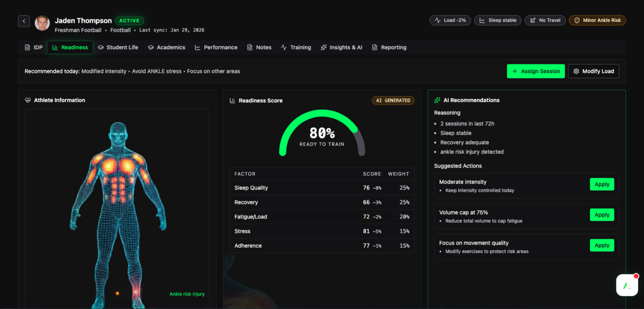The height and width of the screenshot is (309, 644).
Task: Click the Minor Ankle Risk chip
Action: (x=597, y=20)
